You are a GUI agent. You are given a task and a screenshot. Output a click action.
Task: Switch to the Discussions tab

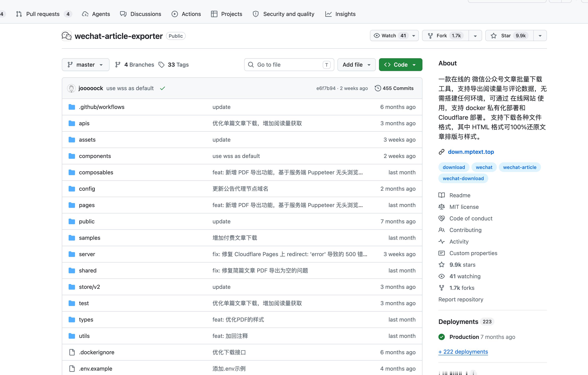141,14
